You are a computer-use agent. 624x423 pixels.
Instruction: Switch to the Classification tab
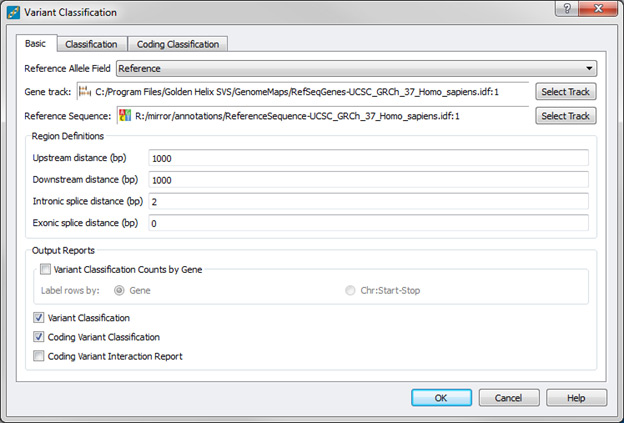coord(91,44)
